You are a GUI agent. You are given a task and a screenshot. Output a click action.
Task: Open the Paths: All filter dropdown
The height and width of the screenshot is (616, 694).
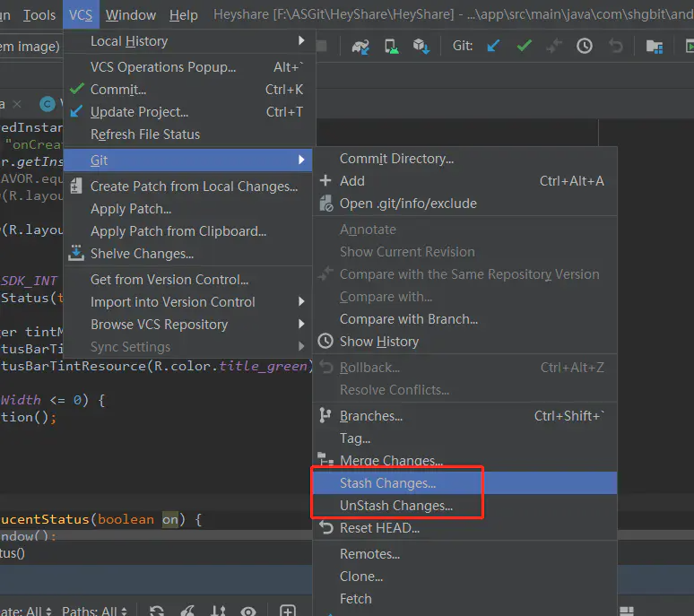click(95, 612)
